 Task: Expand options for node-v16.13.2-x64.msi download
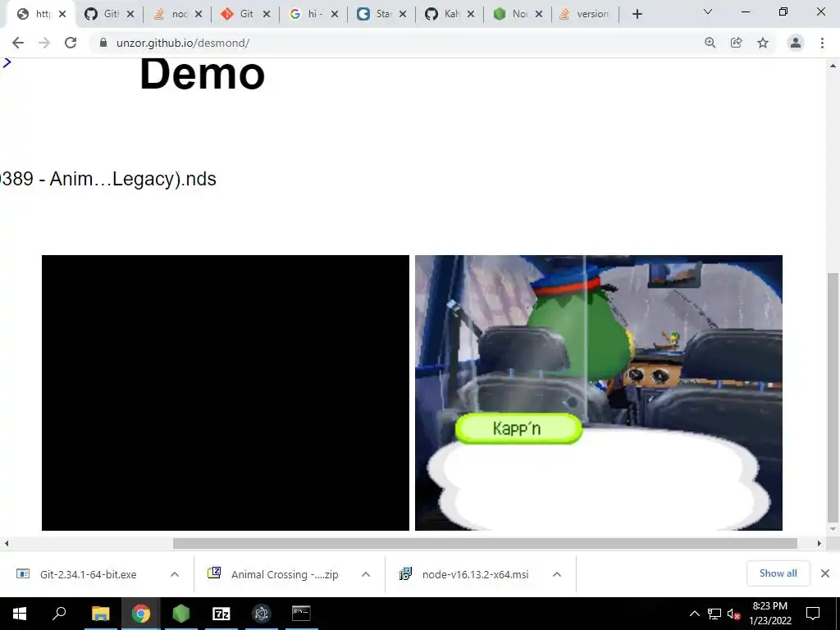tap(557, 574)
